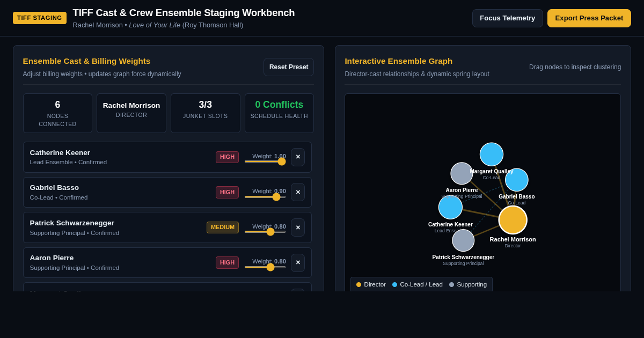The width and height of the screenshot is (644, 338).
Task: Adjust Gabriel Basso's weight slider
Action: 265,197
